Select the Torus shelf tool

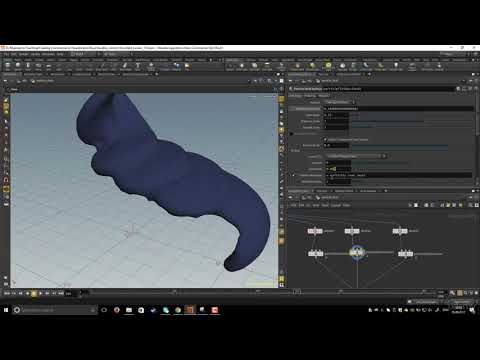[39, 66]
